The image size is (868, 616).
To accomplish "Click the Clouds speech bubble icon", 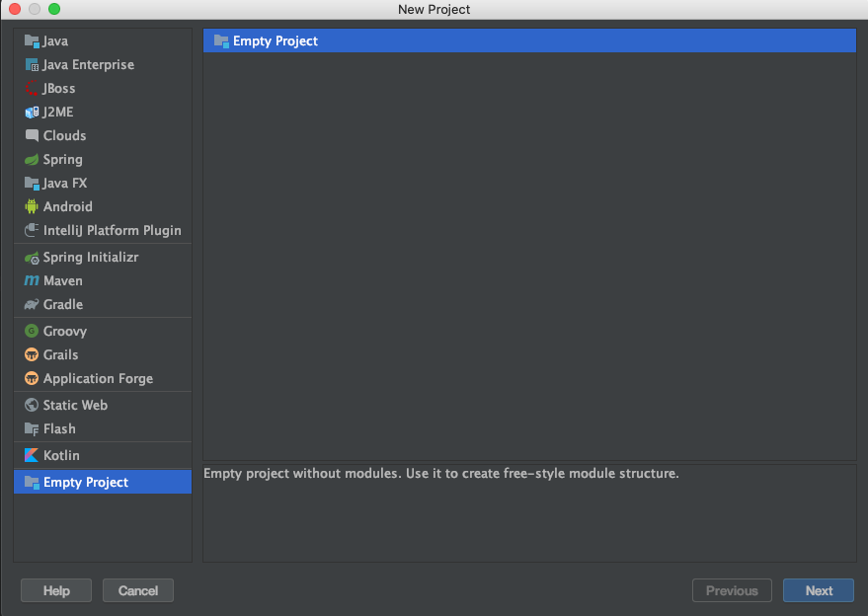I will click(x=32, y=135).
